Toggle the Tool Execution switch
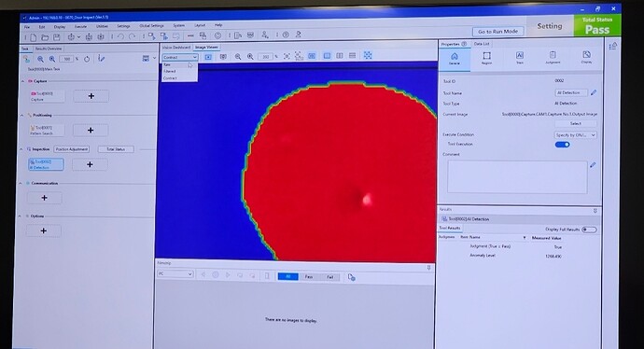This screenshot has height=349, width=644. click(x=562, y=145)
